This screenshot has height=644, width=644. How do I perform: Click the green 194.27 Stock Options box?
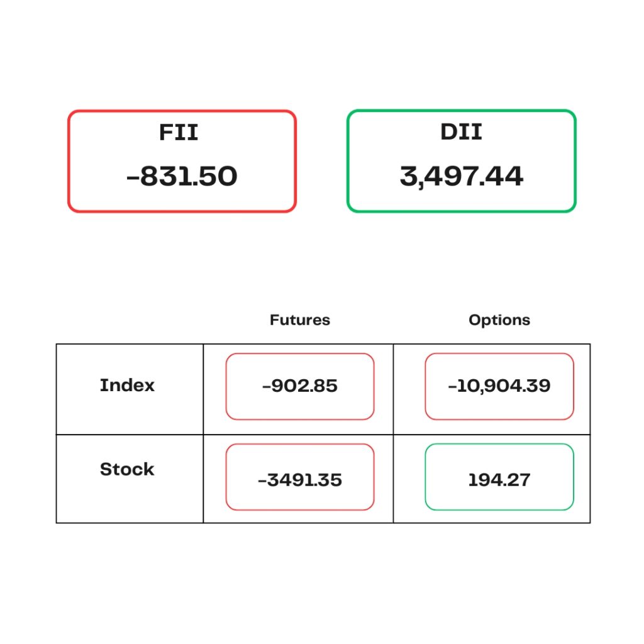(x=499, y=477)
